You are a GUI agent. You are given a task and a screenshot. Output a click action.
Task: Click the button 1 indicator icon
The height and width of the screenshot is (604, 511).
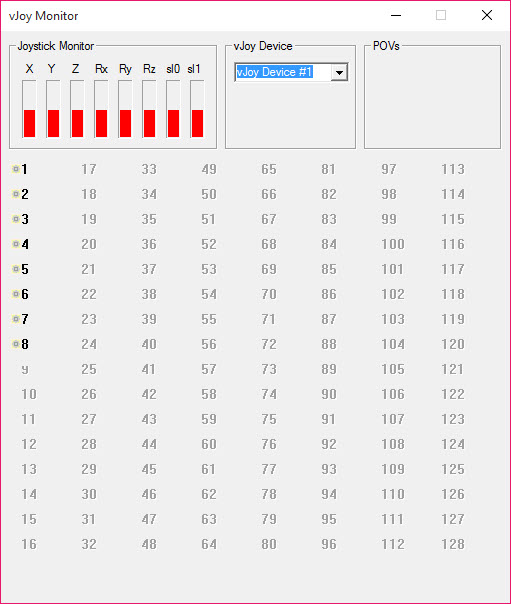[16, 169]
